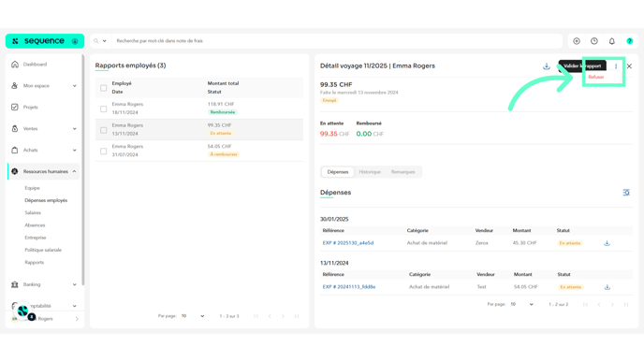Click the 54.05 CHF À rembourser report row
The height and width of the screenshot is (362, 644).
[199, 151]
